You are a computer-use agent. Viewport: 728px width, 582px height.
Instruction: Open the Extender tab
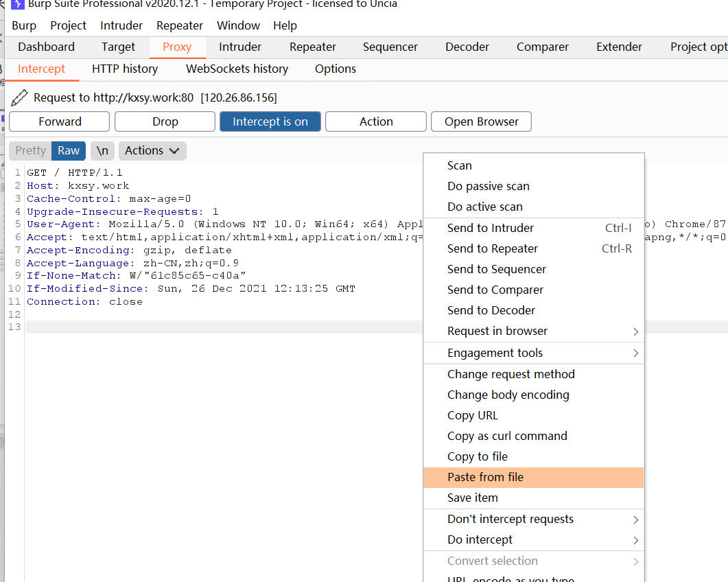tap(620, 47)
